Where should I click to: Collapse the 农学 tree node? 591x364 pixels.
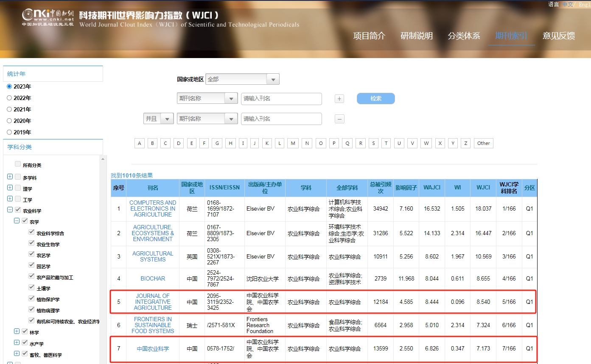(x=17, y=221)
